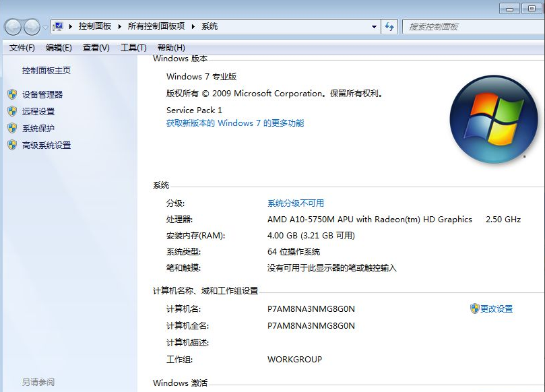The image size is (545, 392).
Task: Click the shield icon next to 更改设置
Action: [x=474, y=308]
